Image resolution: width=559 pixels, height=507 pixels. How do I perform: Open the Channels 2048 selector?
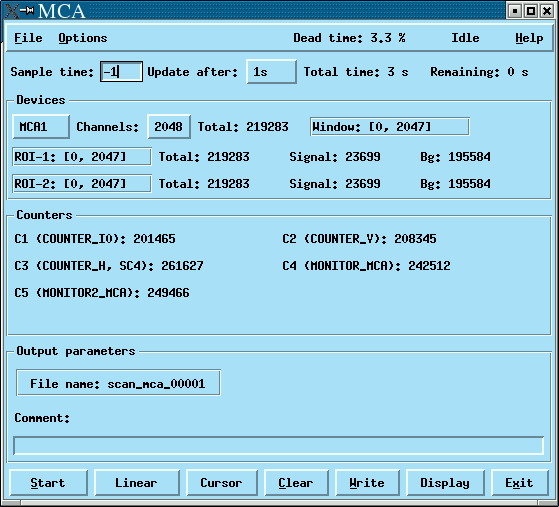click(169, 127)
